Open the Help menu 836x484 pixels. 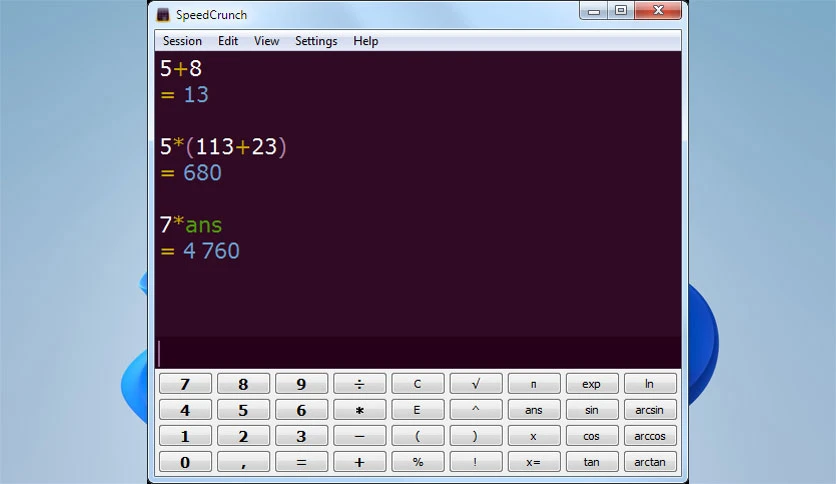click(366, 41)
